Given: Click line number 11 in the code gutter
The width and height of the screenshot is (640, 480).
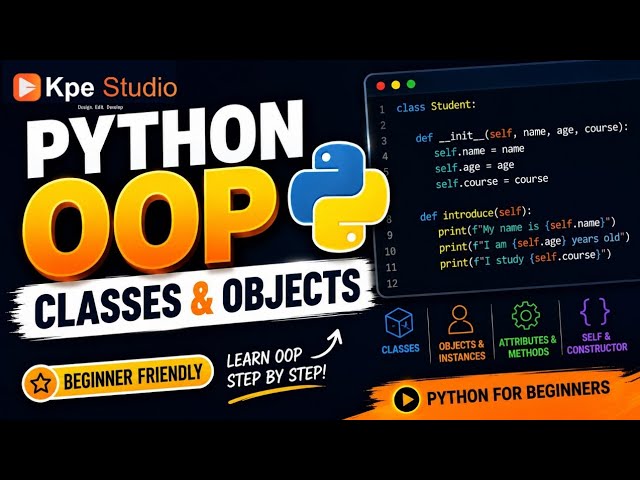Looking at the screenshot, I should point(391,267).
